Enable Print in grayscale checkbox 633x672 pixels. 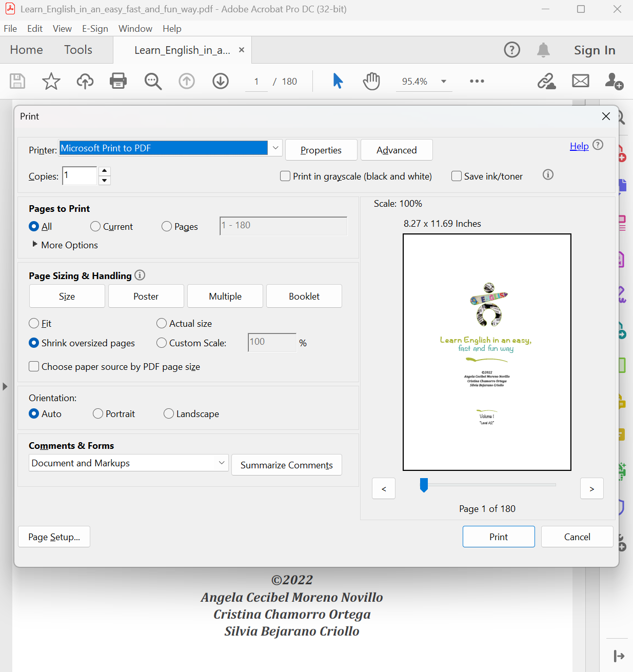click(286, 176)
